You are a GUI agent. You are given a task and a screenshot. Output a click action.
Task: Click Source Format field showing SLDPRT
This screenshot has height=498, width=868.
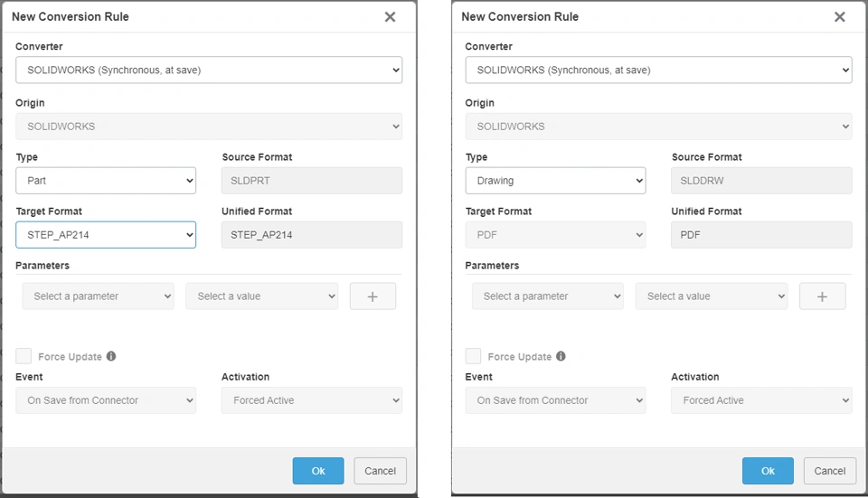coord(312,181)
